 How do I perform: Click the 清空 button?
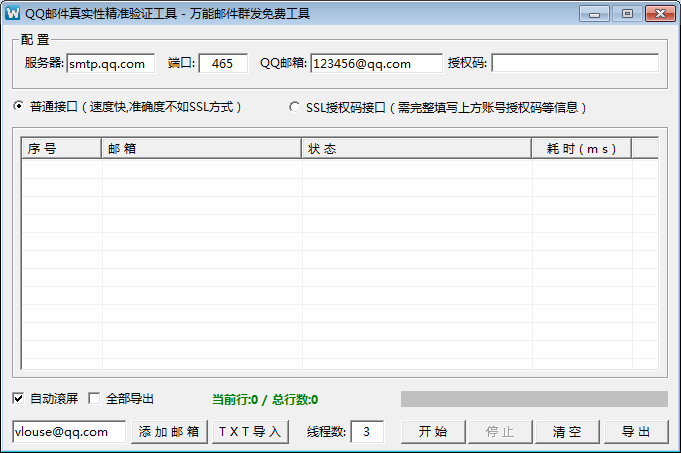pos(567,432)
